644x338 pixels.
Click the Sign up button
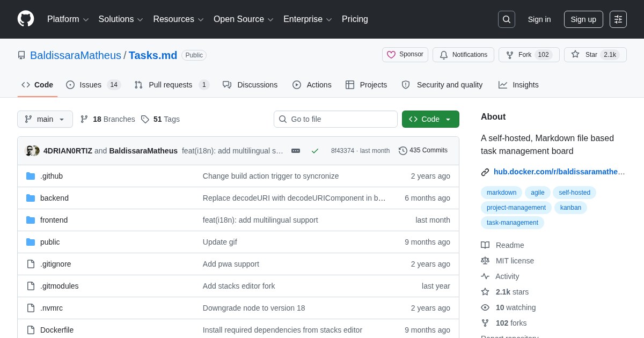click(583, 19)
